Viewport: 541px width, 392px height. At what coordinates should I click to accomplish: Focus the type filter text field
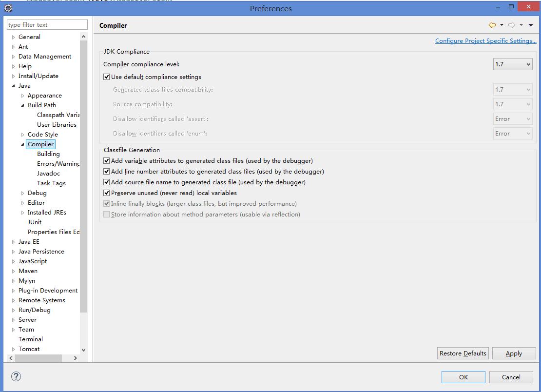(47, 24)
